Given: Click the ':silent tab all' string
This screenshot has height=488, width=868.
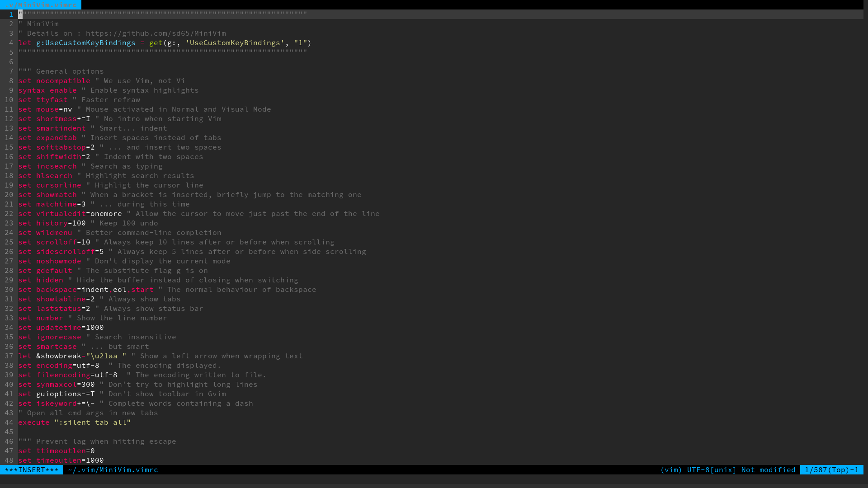Looking at the screenshot, I should coord(92,422).
